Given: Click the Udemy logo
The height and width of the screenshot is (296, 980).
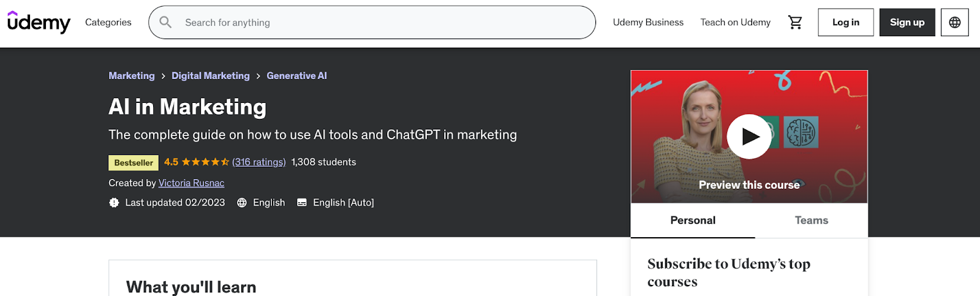Looking at the screenshot, I should 39,22.
